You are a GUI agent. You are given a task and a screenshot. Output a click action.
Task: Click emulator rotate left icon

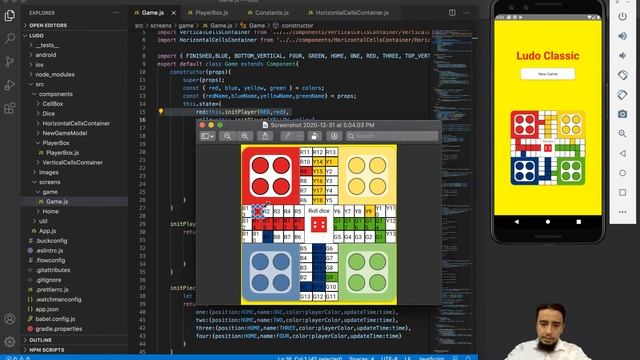(622, 75)
